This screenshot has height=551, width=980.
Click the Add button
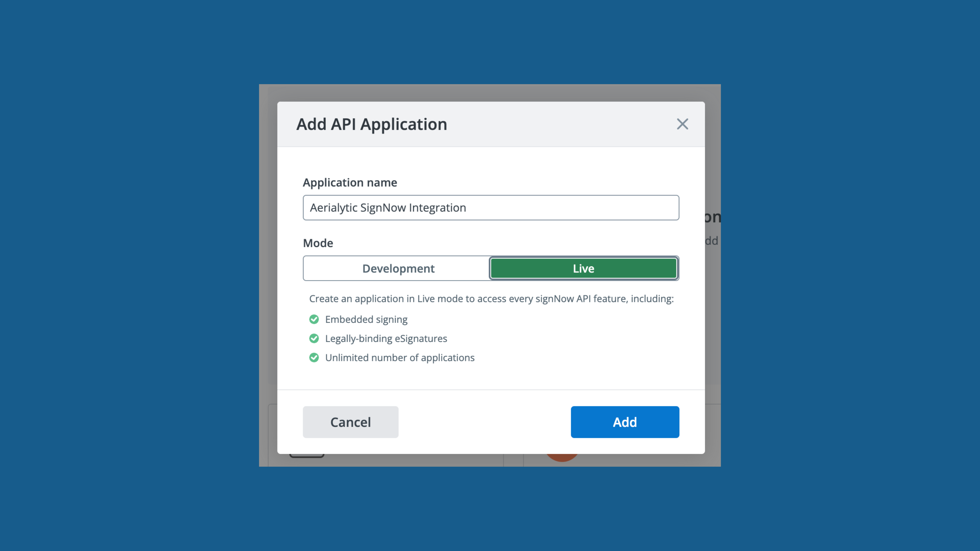click(x=625, y=422)
